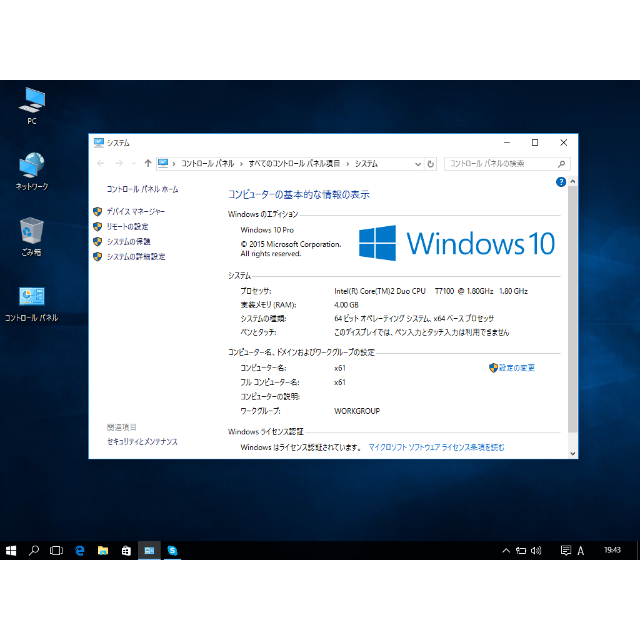Open the ネットワーク desktop icon
Image resolution: width=640 pixels, height=640 pixels.
click(x=32, y=171)
